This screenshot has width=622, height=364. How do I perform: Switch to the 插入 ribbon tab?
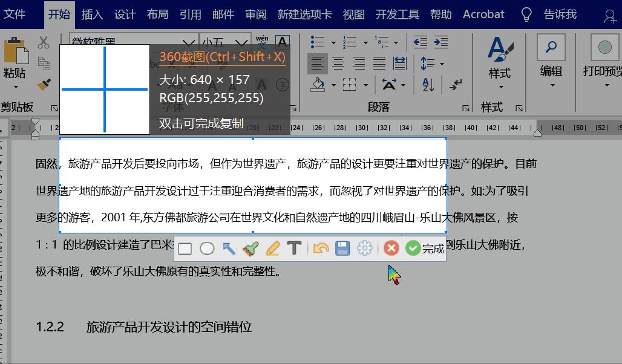(92, 14)
